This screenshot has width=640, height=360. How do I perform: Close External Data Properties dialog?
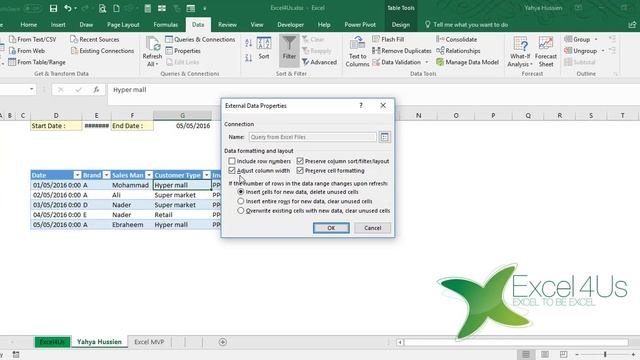click(383, 105)
